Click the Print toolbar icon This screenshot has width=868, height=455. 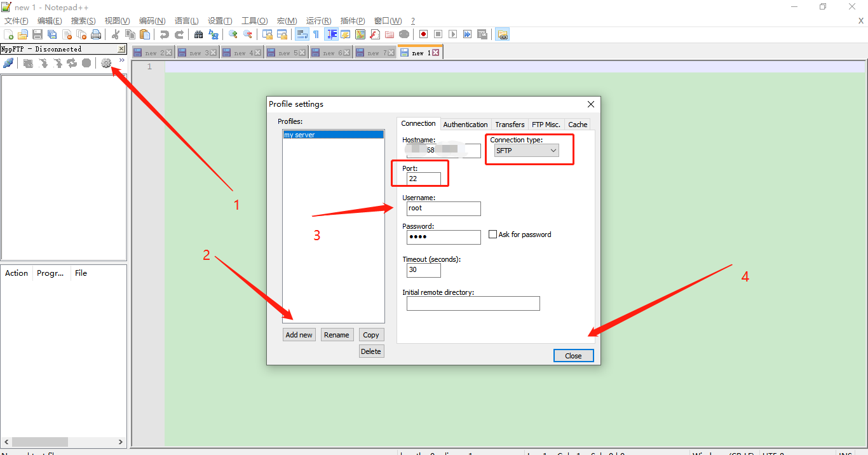coord(96,34)
